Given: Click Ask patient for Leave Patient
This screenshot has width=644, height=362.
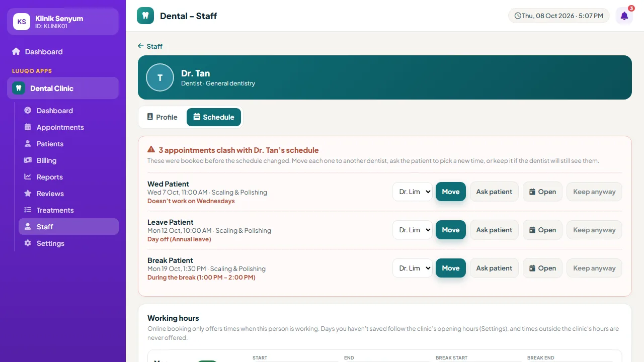Looking at the screenshot, I should coord(494,230).
